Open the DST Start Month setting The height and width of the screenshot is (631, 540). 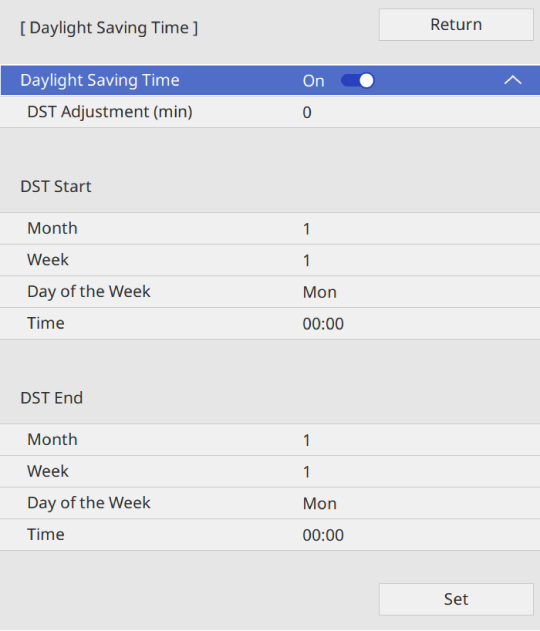click(x=270, y=229)
